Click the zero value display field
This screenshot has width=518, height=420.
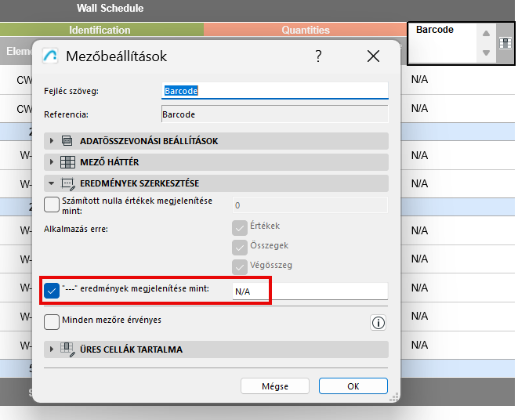pos(310,205)
